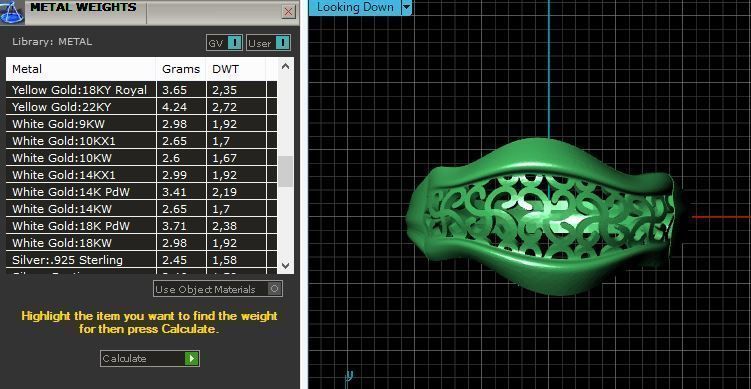
Task: Select White Gold:18K PdW row
Action: point(141,226)
